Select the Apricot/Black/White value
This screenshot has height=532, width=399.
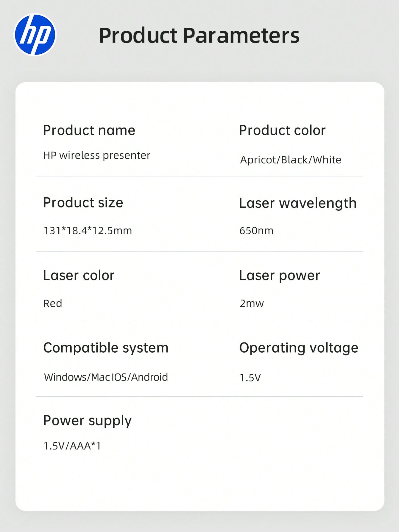coord(291,160)
